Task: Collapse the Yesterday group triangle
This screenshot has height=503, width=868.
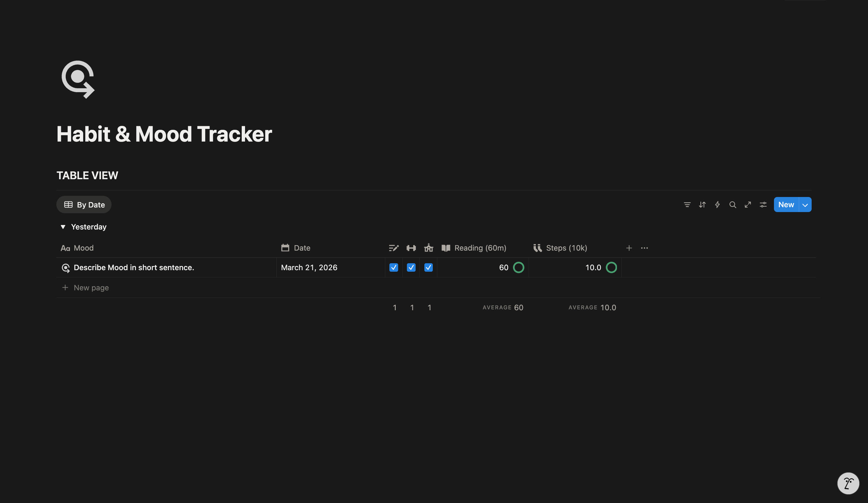Action: pos(63,227)
